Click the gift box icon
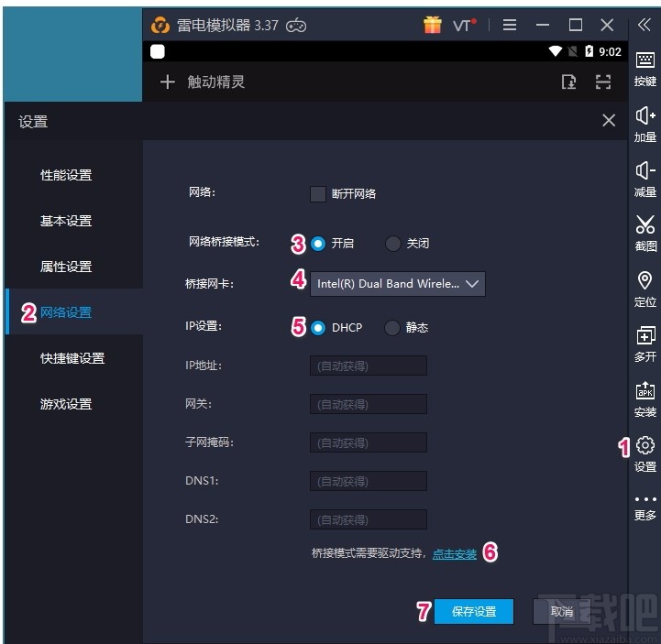The image size is (661, 644). pos(432,25)
